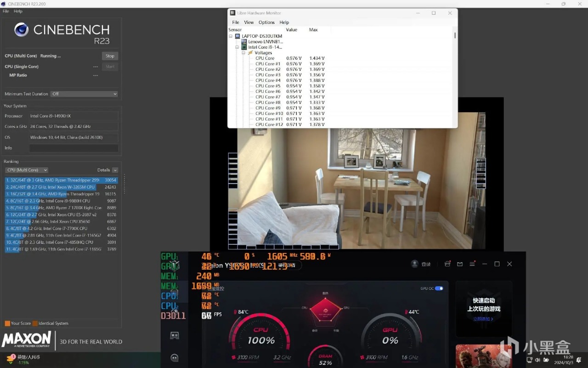Image resolution: width=588 pixels, height=368 pixels.
Task: Open Help menu in Libre Hardware Monitor
Action: click(284, 22)
